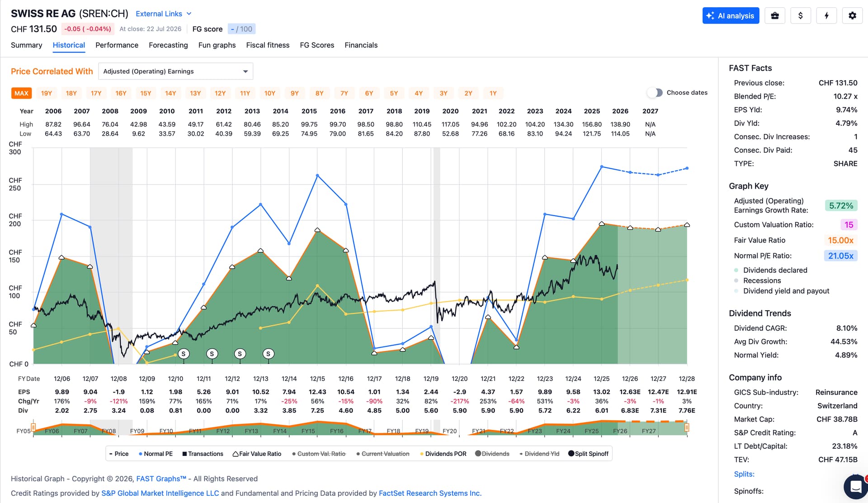Toggle Dividends POR legend item

point(443,454)
